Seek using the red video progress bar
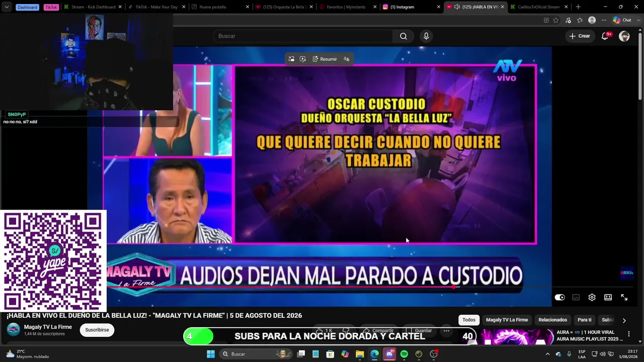Screen dimensions: 644x362 [322, 287]
